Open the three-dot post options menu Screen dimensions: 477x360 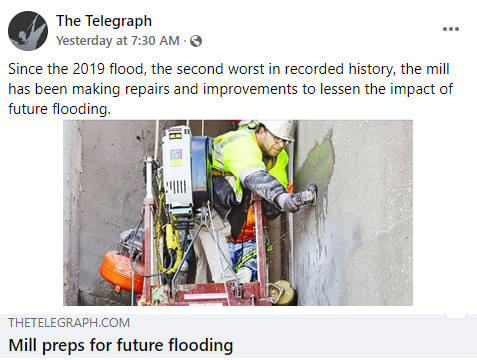point(451,29)
